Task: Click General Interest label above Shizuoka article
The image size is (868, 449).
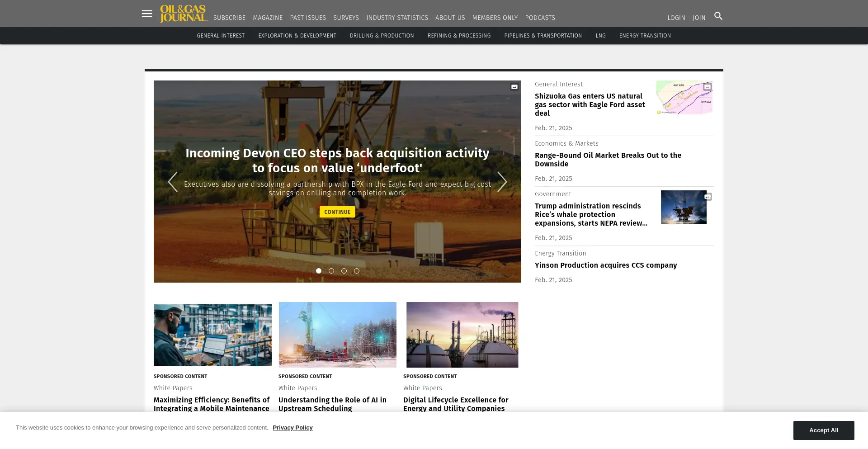Action: (x=559, y=84)
